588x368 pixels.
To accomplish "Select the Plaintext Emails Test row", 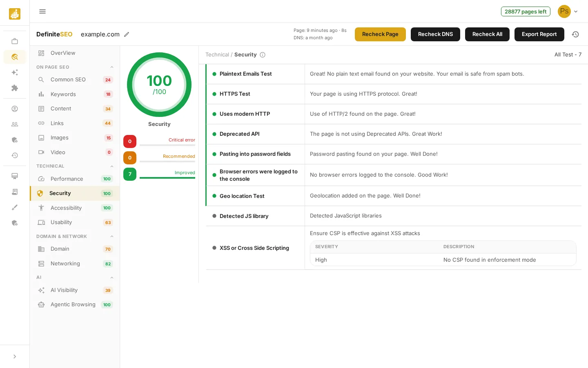I will pos(394,74).
